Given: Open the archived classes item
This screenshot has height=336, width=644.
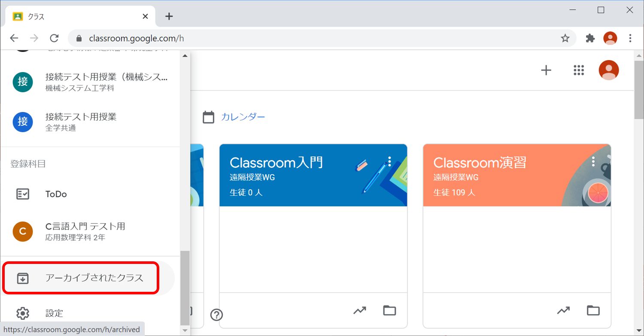Looking at the screenshot, I should (x=88, y=278).
